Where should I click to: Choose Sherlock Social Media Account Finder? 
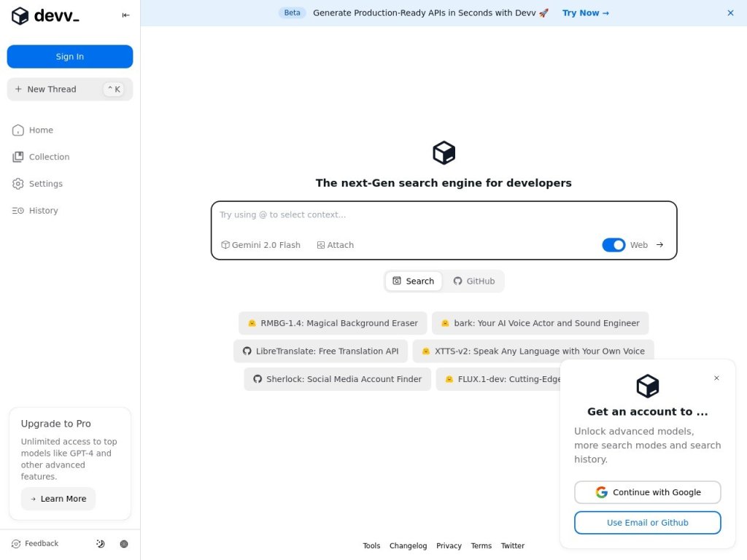337,379
